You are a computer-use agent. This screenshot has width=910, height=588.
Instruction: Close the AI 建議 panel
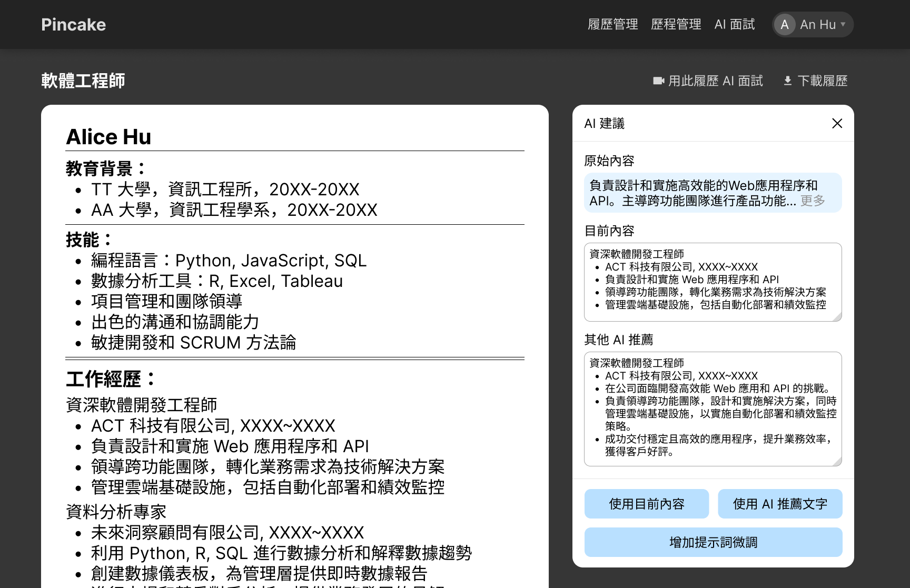[837, 123]
